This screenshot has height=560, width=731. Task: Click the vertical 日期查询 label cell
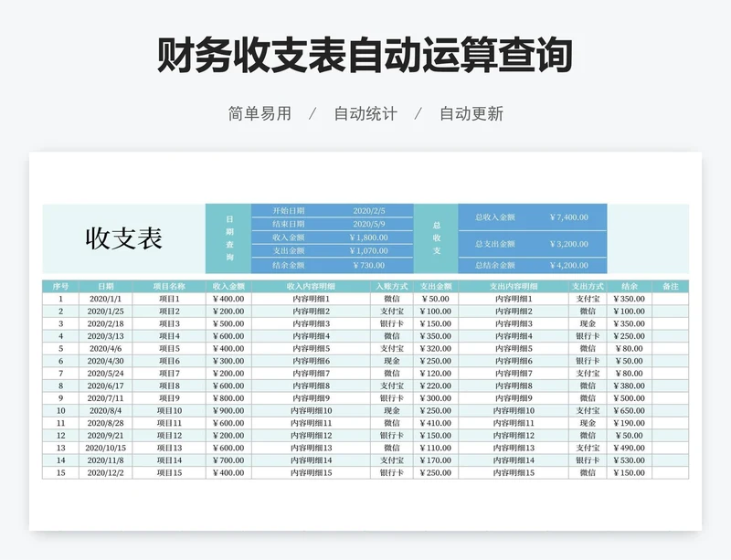pos(229,238)
